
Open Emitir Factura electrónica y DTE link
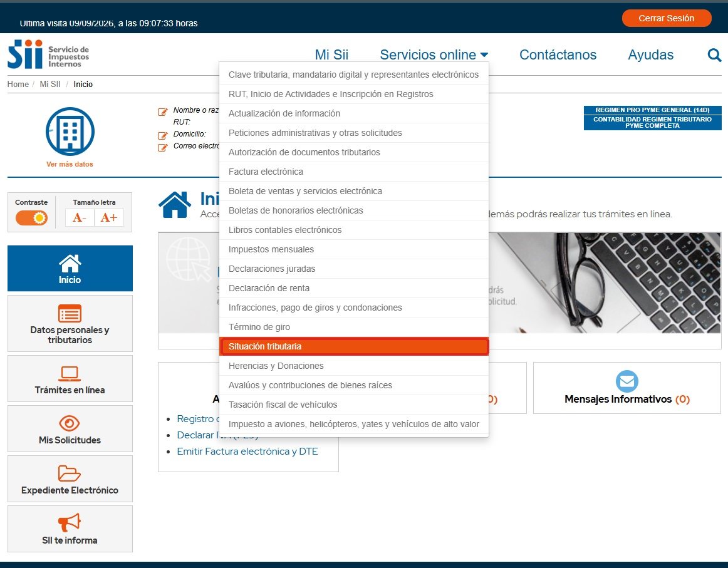pos(247,452)
